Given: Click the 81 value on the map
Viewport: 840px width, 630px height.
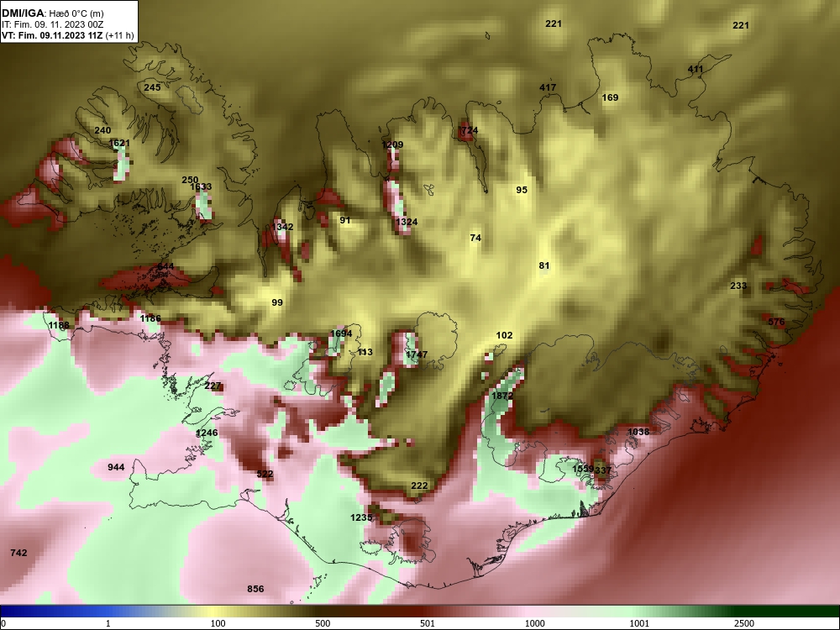Looking at the screenshot, I should pos(544,265).
